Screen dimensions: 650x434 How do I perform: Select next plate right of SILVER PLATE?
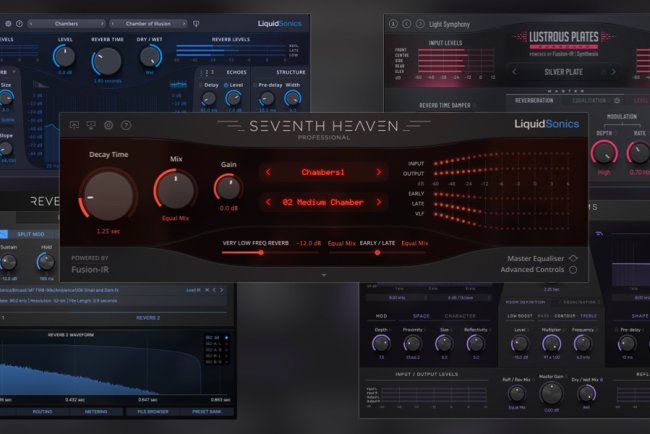tap(613, 72)
